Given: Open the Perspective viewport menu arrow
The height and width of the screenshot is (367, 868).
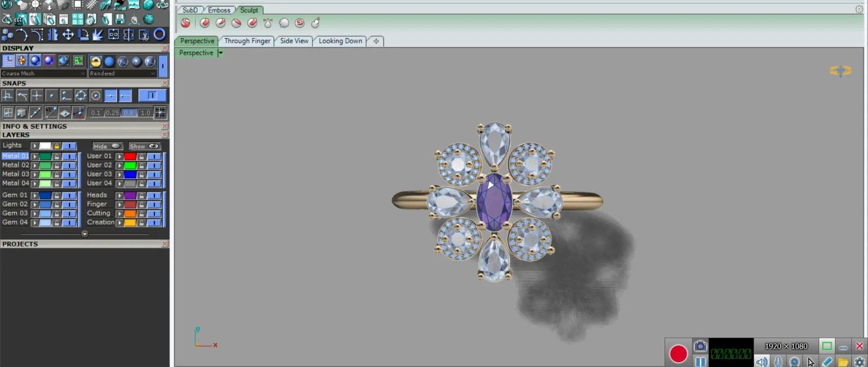Looking at the screenshot, I should 220,53.
